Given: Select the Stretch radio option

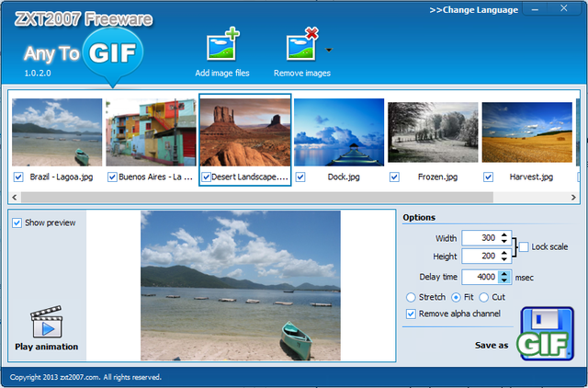Looking at the screenshot, I should point(411,297).
